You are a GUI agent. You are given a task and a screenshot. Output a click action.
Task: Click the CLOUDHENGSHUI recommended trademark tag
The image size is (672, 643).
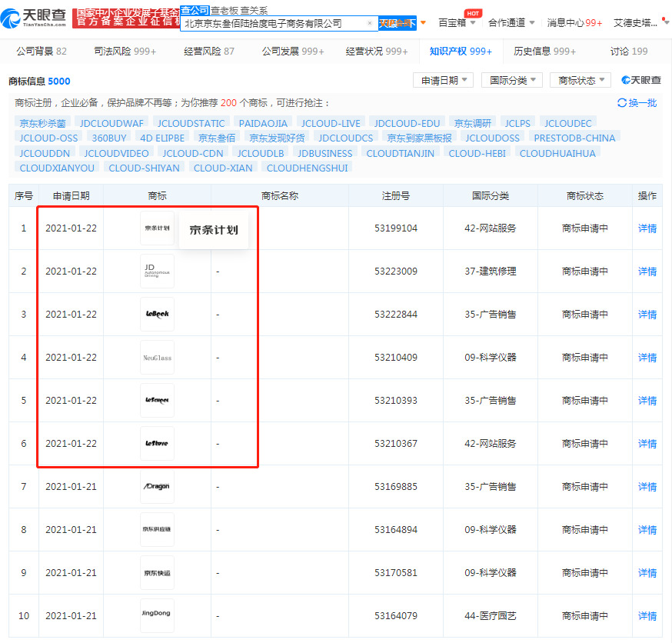point(308,168)
